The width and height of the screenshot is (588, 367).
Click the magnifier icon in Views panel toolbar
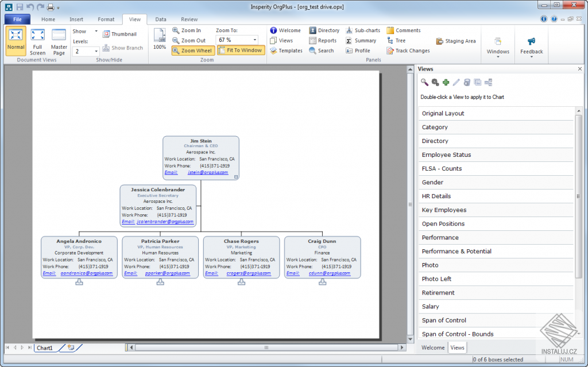[424, 82]
